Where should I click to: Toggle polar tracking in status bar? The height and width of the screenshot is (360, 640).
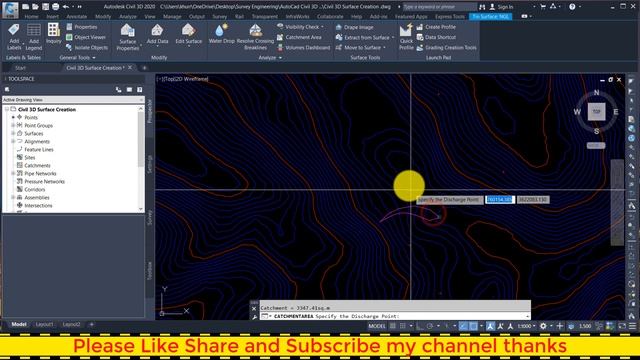coord(430,326)
